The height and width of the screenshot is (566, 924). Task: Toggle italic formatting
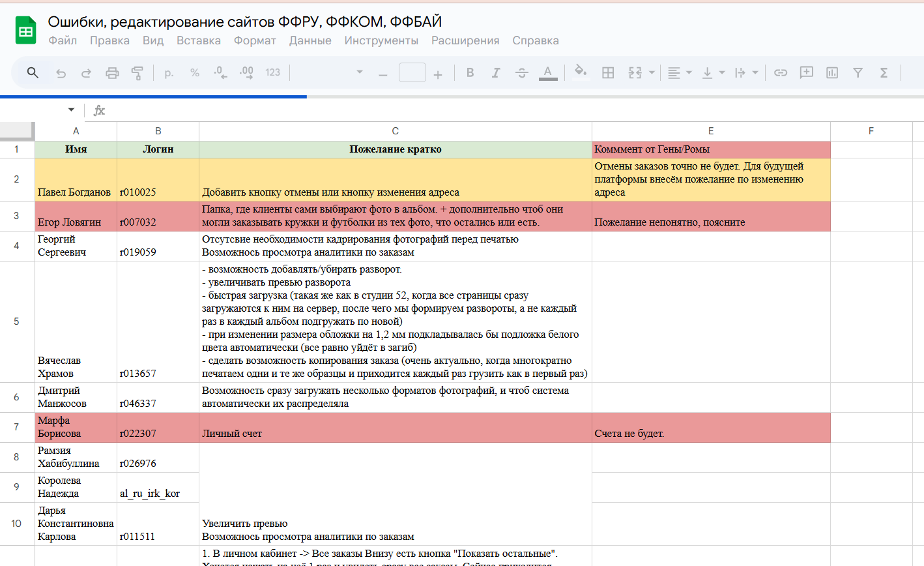496,73
